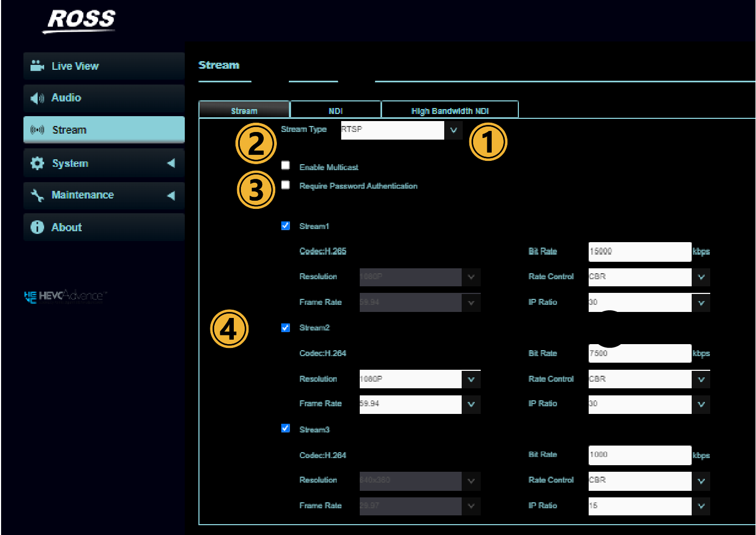Open Stream2 Resolution dropdown

click(471, 379)
